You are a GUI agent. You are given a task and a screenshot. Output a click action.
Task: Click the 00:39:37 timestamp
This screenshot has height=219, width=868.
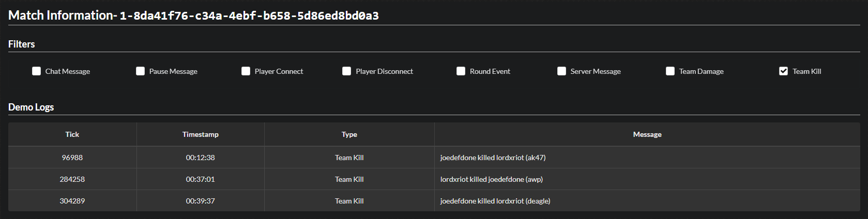(201, 201)
